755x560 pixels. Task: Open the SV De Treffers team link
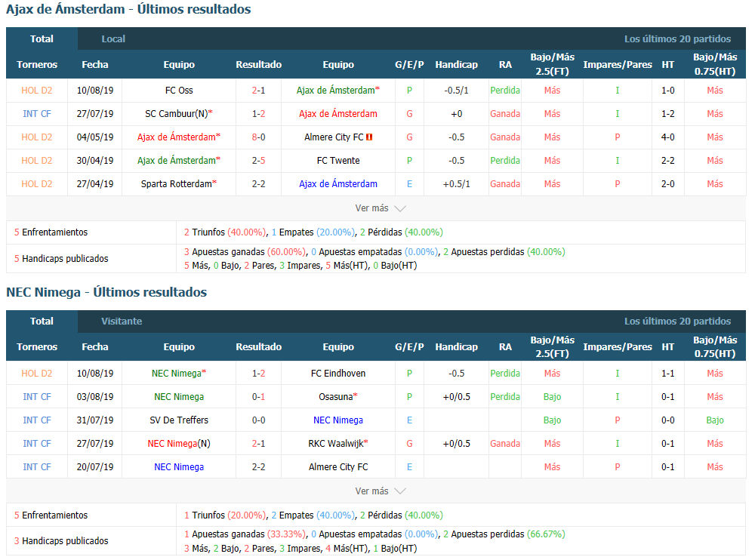coord(179,420)
